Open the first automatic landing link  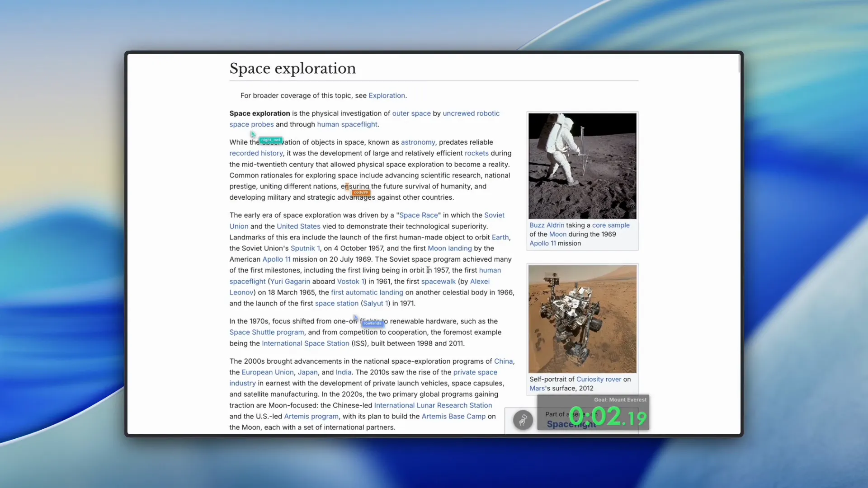pos(367,292)
